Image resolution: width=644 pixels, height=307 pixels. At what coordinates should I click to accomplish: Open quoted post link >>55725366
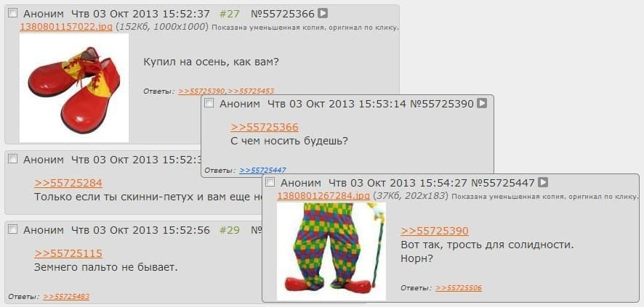(x=265, y=127)
